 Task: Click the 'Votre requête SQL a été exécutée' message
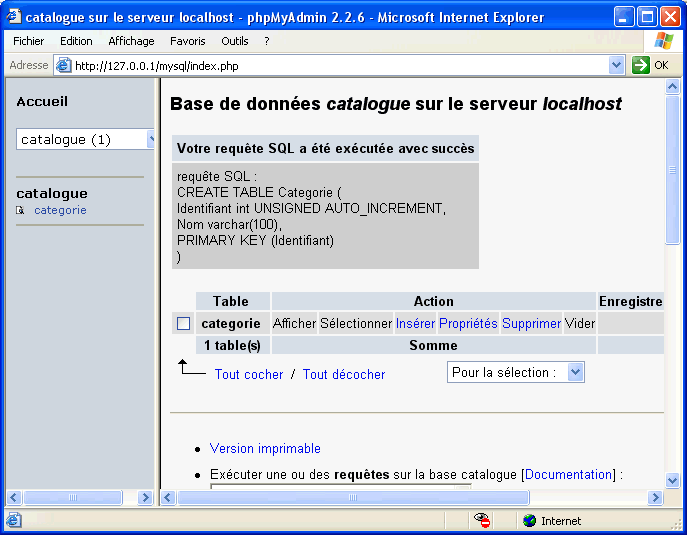point(326,149)
